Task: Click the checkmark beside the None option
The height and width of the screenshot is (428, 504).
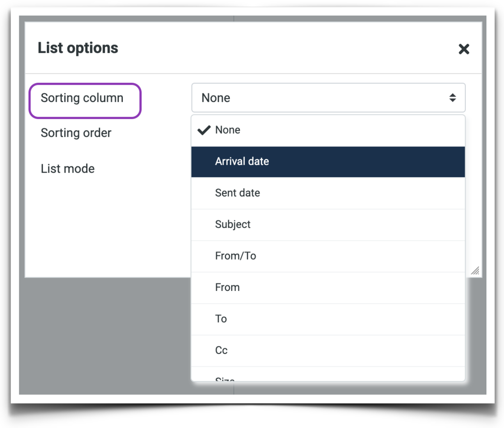Action: [x=204, y=130]
